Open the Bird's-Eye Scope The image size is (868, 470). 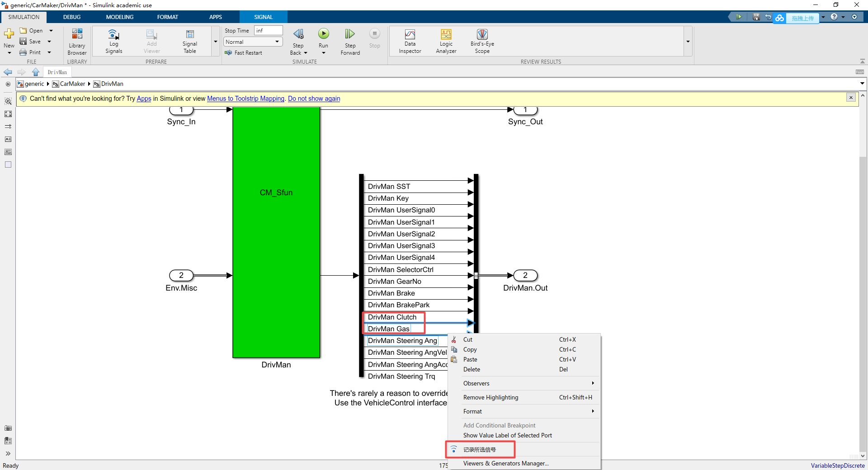click(482, 41)
